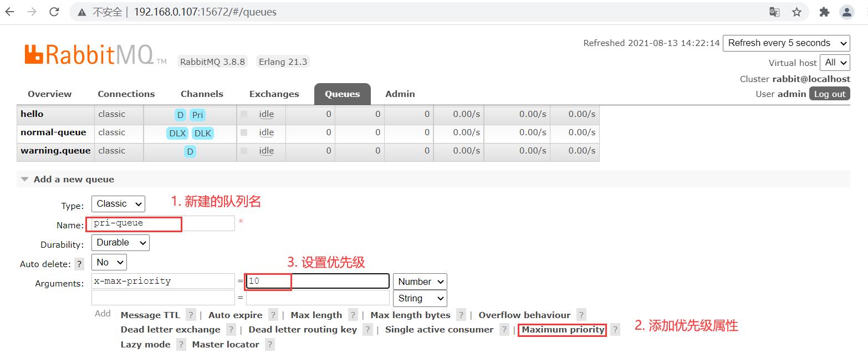Click the insecure connection warning icon
The width and height of the screenshot is (868, 353).
coord(82,12)
